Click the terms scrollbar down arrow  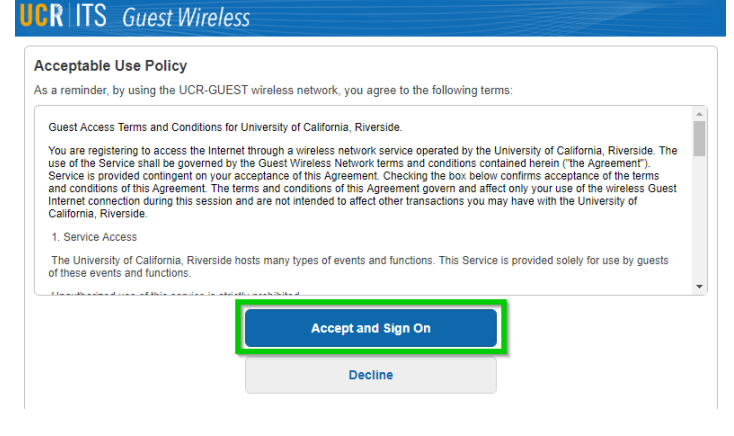click(699, 287)
